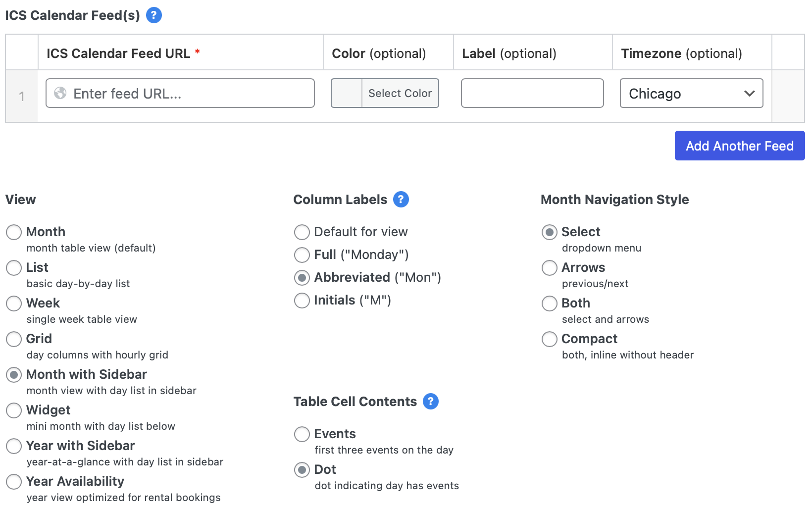
Task: Choose Arrows month navigation style
Action: (550, 268)
